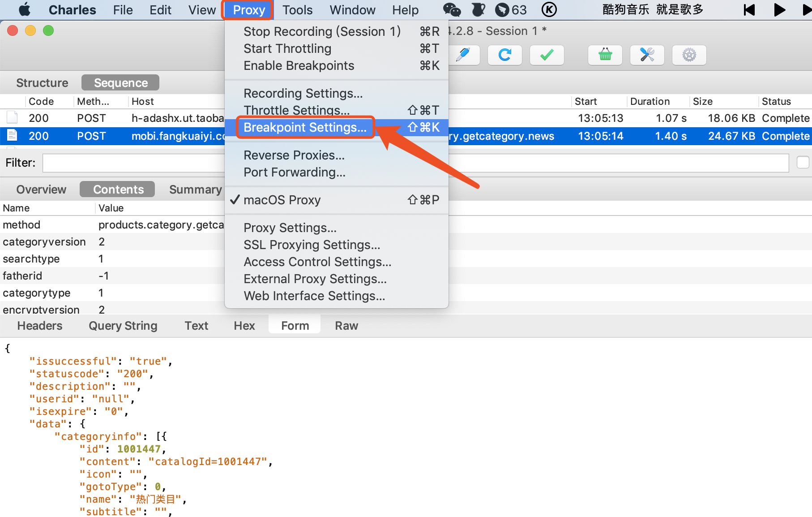This screenshot has height=517, width=812.
Task: Open the gear settings toolbar icon
Action: click(x=689, y=55)
